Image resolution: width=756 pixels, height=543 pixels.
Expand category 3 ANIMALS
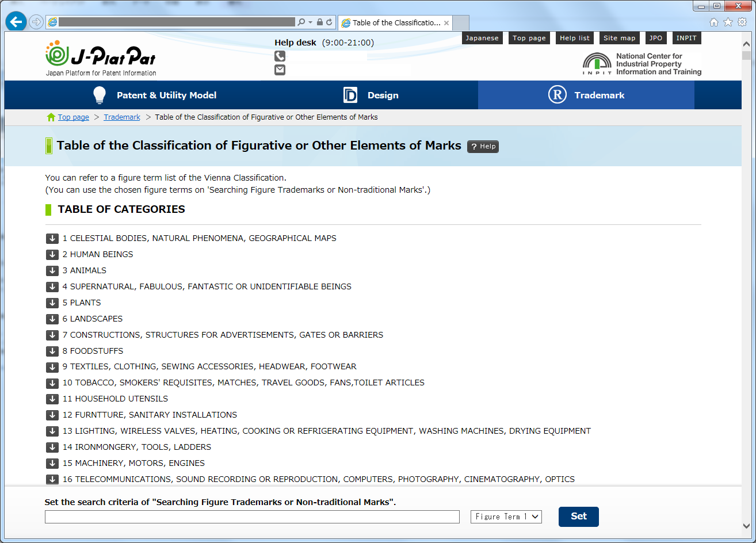[x=52, y=270]
